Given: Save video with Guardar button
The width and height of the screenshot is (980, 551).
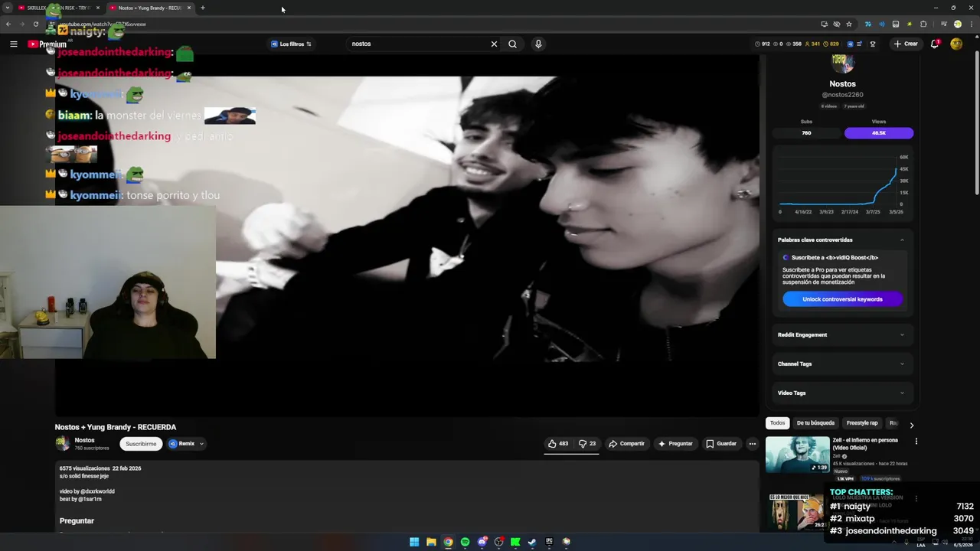Looking at the screenshot, I should [721, 444].
